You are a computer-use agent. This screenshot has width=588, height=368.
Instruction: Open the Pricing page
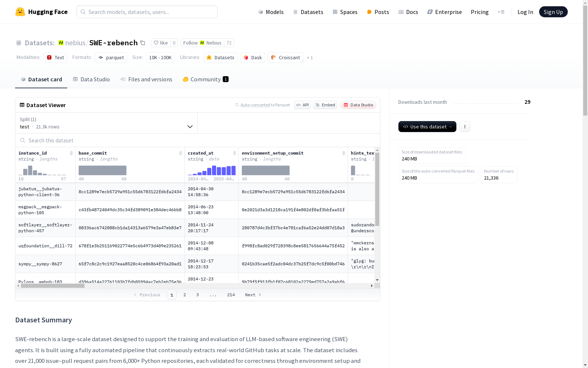click(x=480, y=12)
